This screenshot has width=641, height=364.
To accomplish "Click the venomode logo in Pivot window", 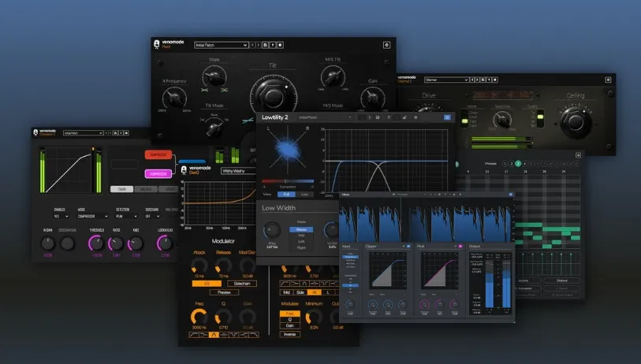I will click(x=169, y=43).
